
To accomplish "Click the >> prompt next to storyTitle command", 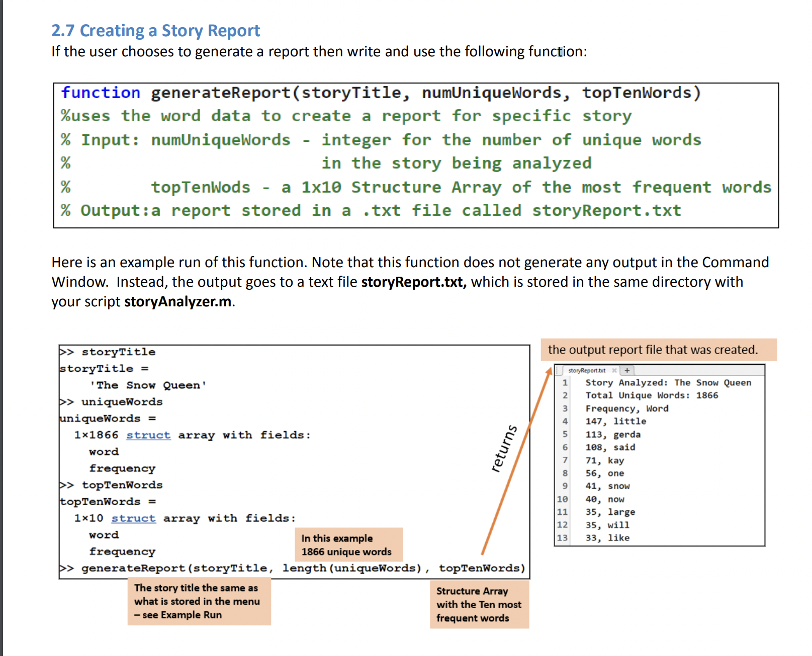I will (67, 351).
